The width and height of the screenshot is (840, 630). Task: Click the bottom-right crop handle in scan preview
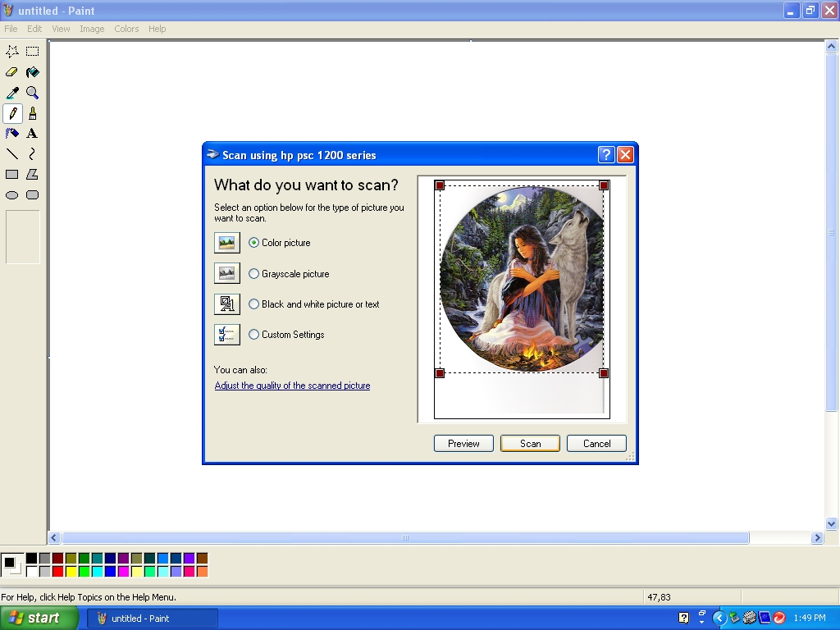pyautogui.click(x=604, y=373)
